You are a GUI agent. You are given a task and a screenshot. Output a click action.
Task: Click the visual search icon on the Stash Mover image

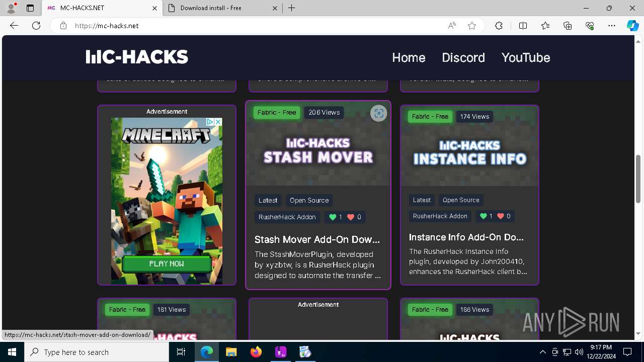379,113
